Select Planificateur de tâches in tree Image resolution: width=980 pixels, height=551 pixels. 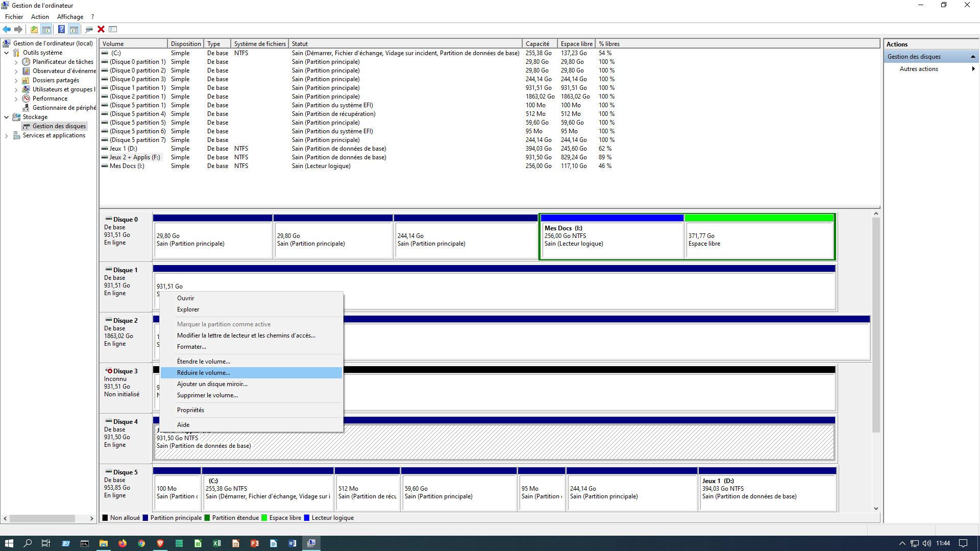click(63, 62)
